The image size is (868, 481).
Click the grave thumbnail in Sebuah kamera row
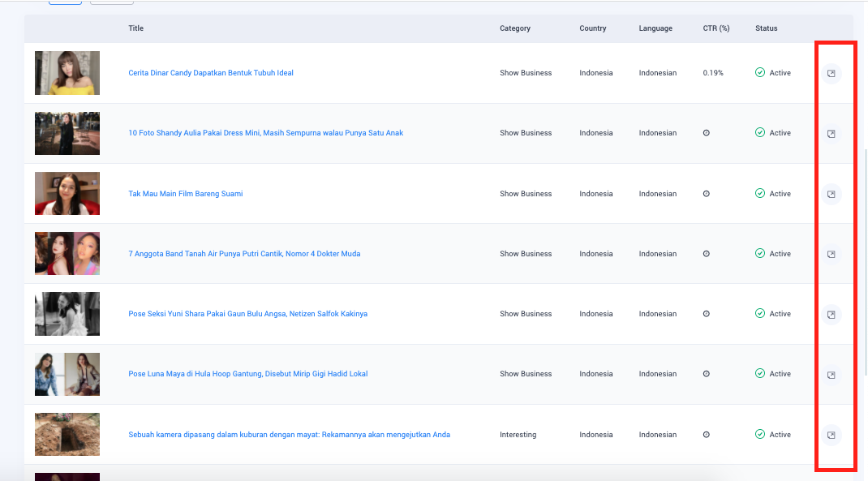point(67,435)
